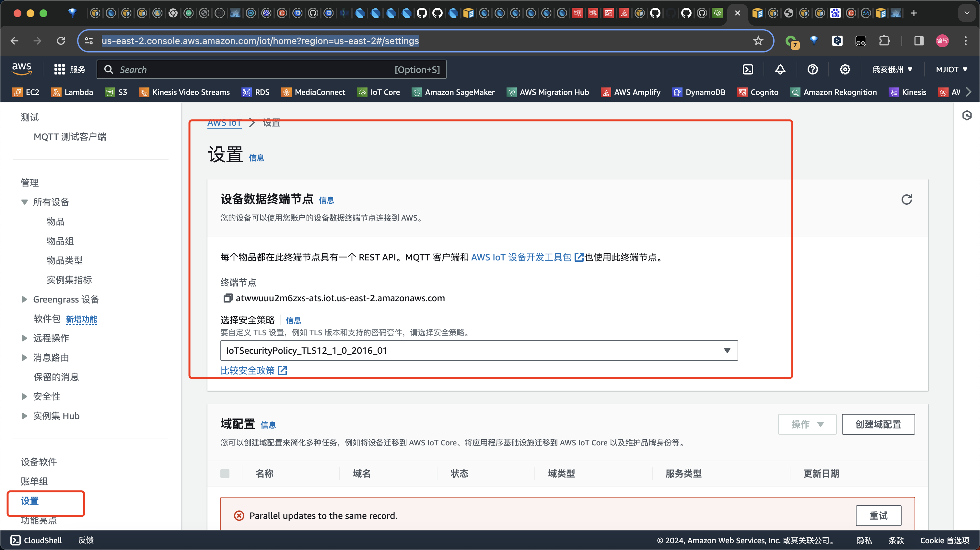Open the IoT Core shortcut
The image size is (980, 550).
pyautogui.click(x=379, y=92)
